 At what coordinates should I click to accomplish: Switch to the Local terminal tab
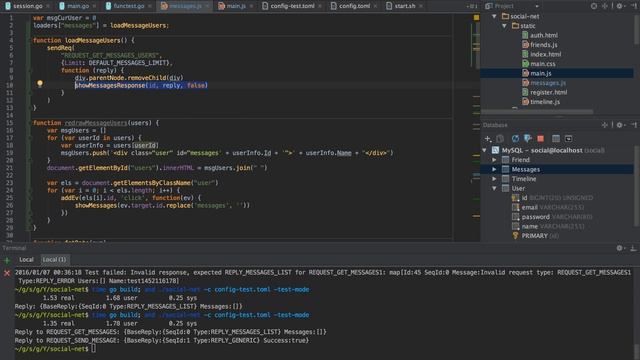point(26,260)
